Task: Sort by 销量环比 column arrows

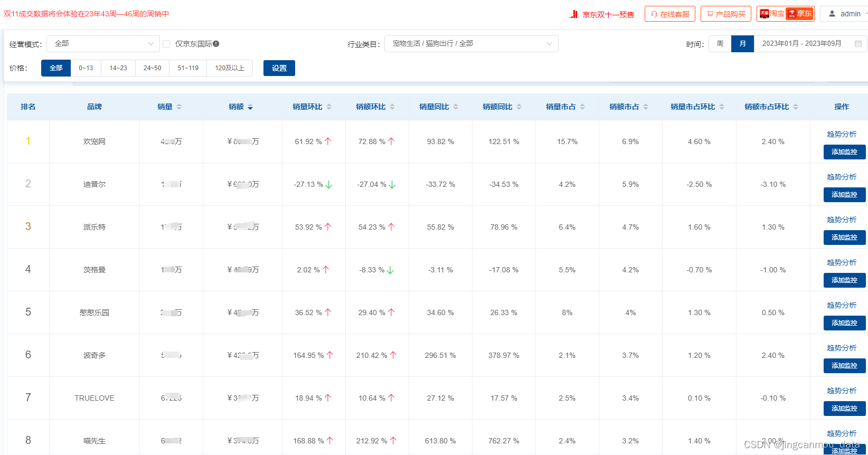Action: click(329, 107)
